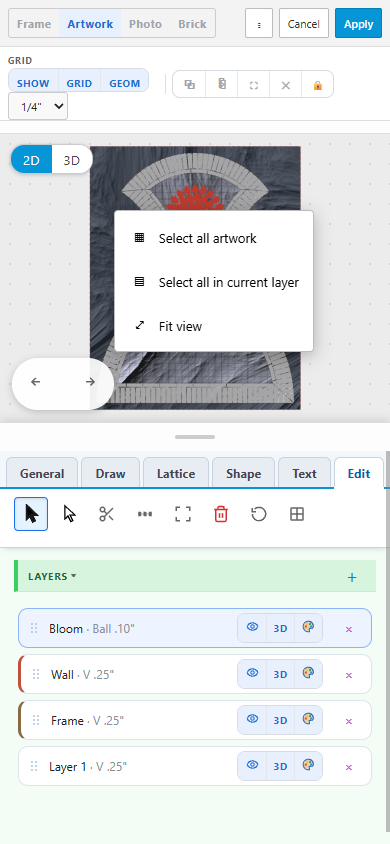Open color palette for Frame layer

pos(308,720)
